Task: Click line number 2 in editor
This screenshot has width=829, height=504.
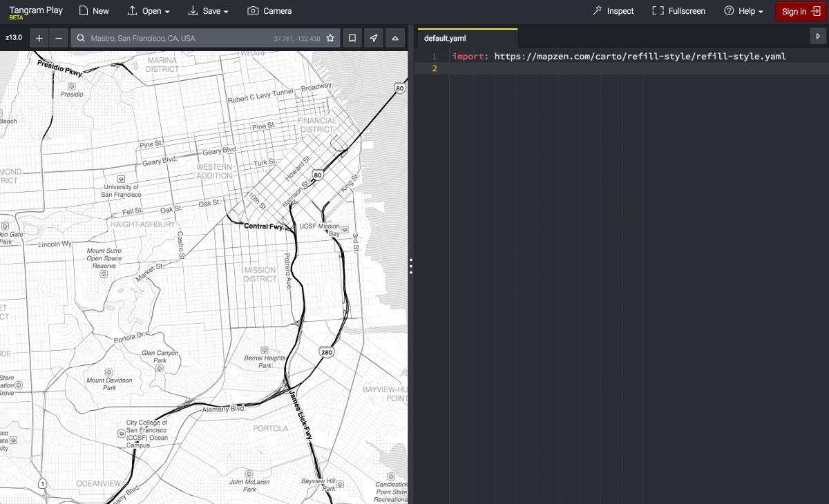Action: [435, 68]
